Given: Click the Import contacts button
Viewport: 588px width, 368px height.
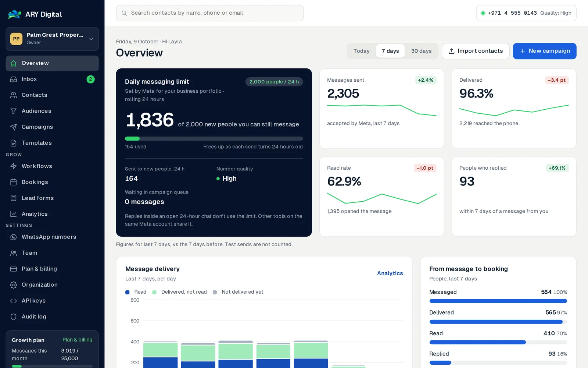Looking at the screenshot, I should [x=476, y=51].
